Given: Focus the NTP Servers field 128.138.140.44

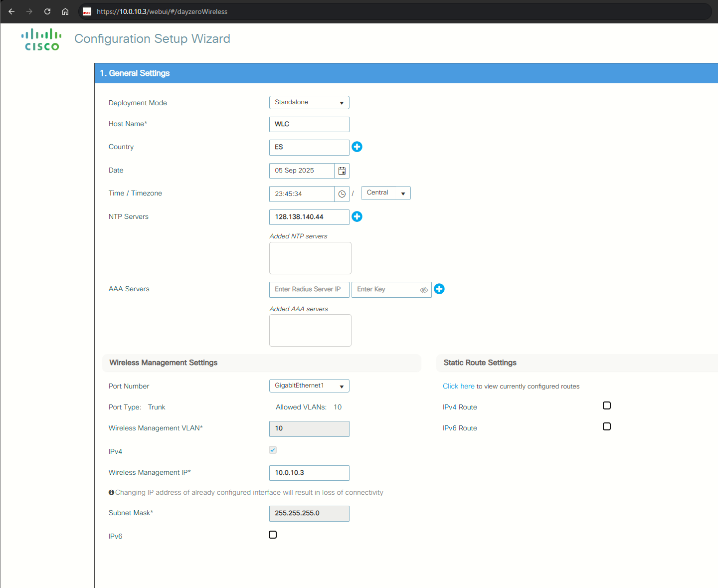Looking at the screenshot, I should pyautogui.click(x=309, y=217).
